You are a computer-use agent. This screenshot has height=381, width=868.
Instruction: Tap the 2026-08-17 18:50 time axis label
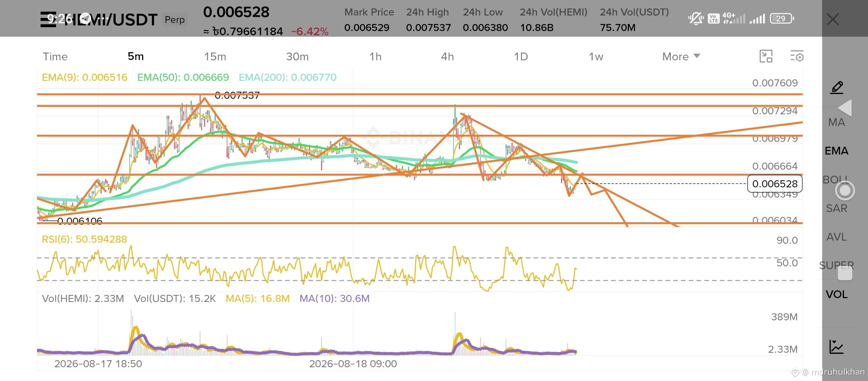98,364
